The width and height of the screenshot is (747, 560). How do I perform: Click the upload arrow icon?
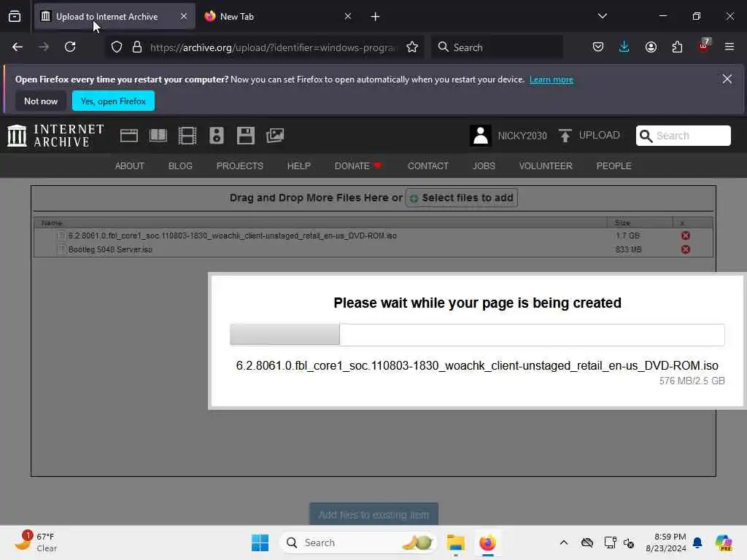565,136
